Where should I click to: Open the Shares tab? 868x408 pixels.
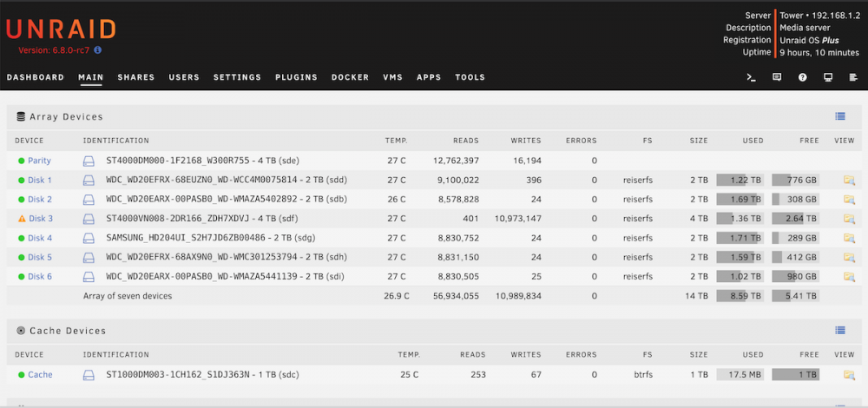[x=136, y=77]
